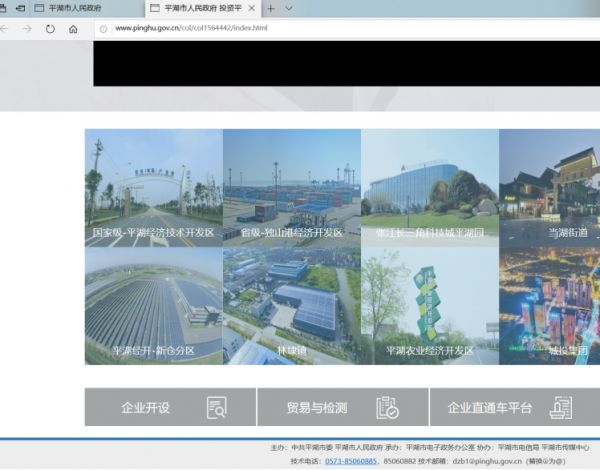Viewport: 600px width, 470px height.
Task: Click the browser refresh icon
Action: click(50, 29)
